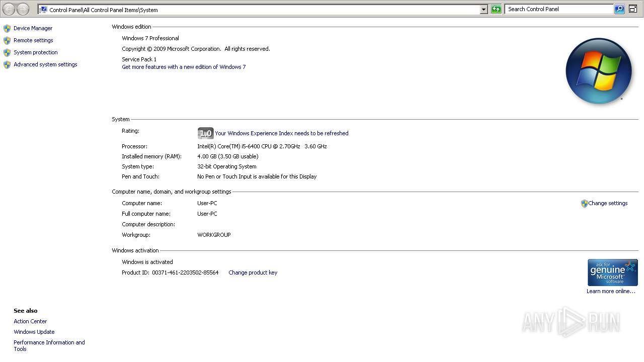The height and width of the screenshot is (362, 644).
Task: Select the 32-bit Operating System value
Action: coord(227,166)
